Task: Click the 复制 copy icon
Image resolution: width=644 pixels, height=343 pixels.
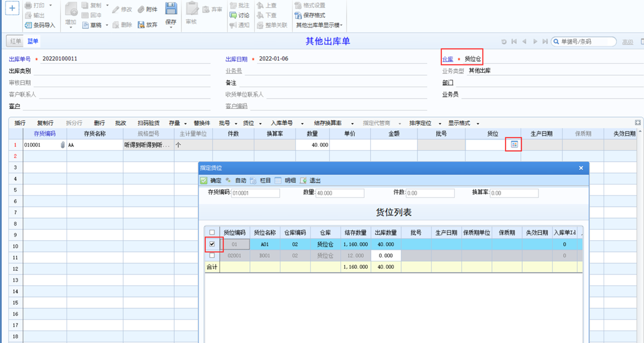Action: click(85, 6)
